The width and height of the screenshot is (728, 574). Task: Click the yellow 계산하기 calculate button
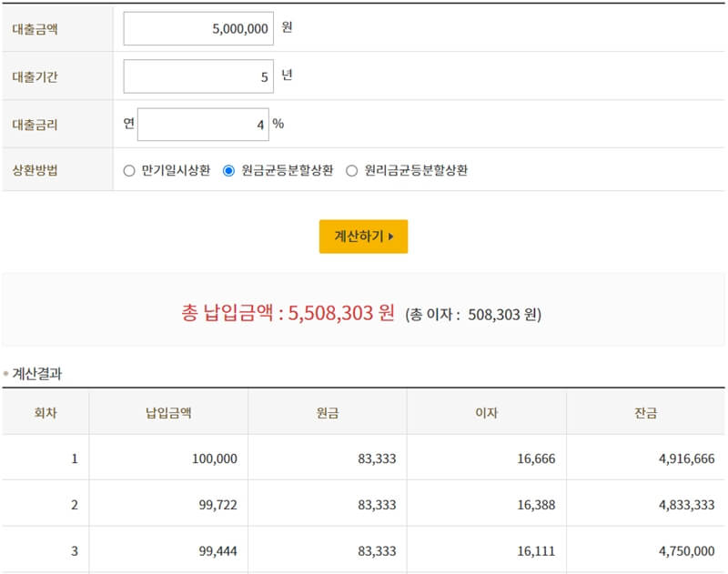click(363, 236)
